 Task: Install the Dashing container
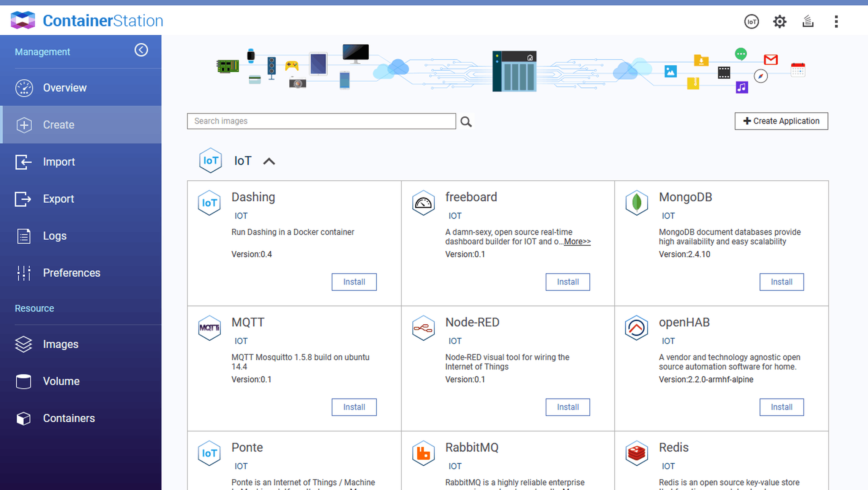pyautogui.click(x=354, y=282)
